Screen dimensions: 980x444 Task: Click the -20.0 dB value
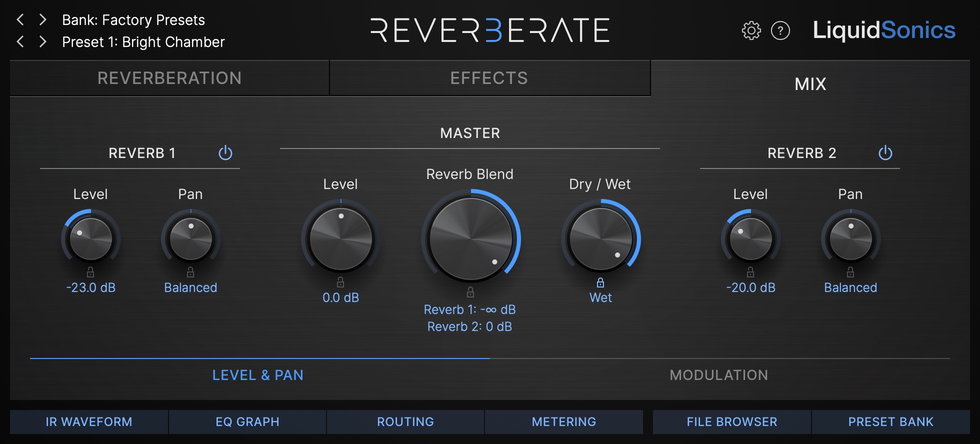coord(751,287)
